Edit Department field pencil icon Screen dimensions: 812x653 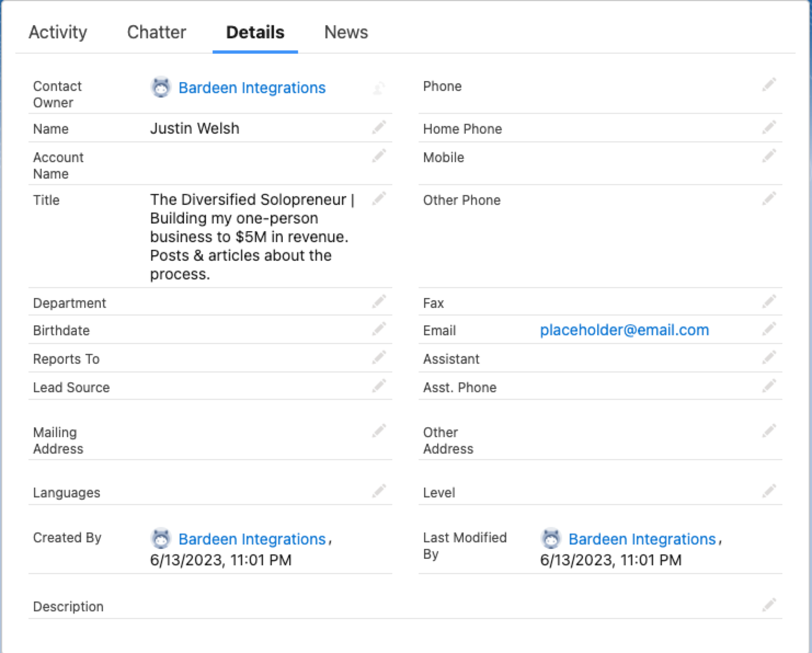[379, 302]
